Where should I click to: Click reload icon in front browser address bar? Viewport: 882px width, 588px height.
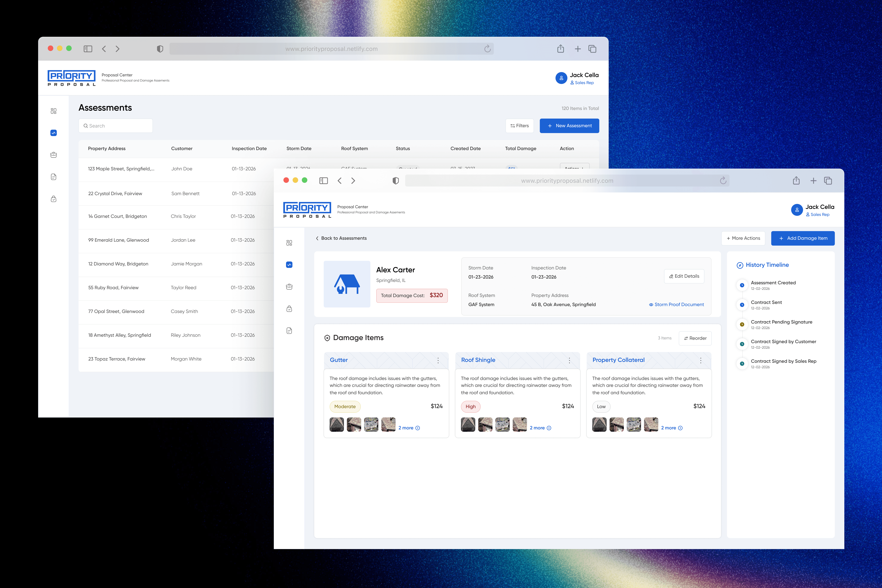pos(723,181)
